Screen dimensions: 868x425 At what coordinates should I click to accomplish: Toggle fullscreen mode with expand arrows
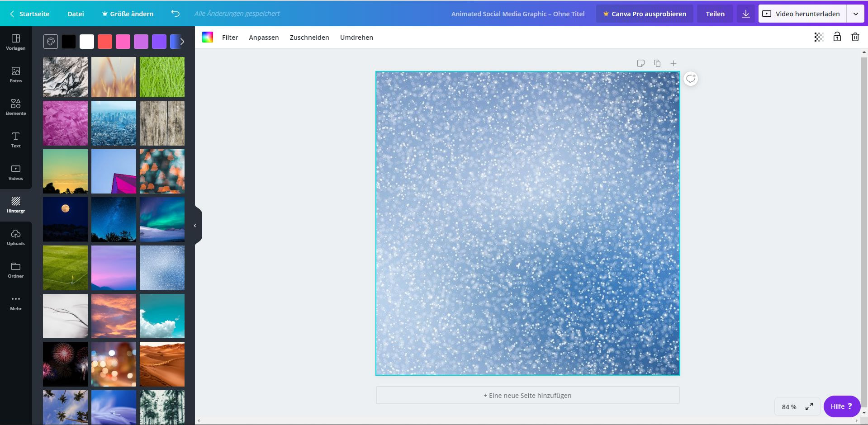click(809, 406)
